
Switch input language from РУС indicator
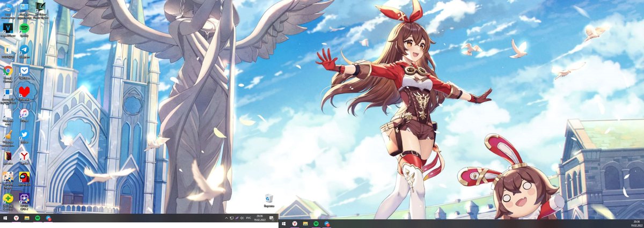[248, 218]
